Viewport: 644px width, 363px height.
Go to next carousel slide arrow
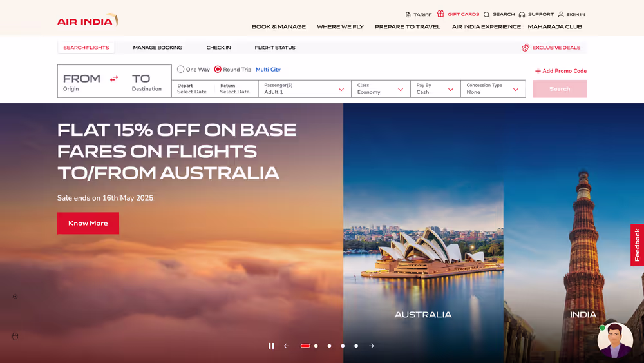pyautogui.click(x=372, y=346)
